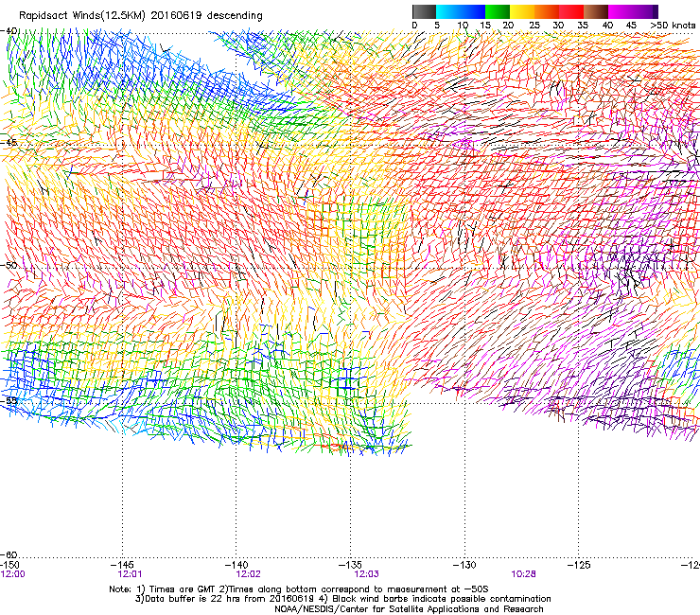Viewport: 700px width, 615px height.
Task: Click the -150 longitude axis label
Action: (10, 565)
